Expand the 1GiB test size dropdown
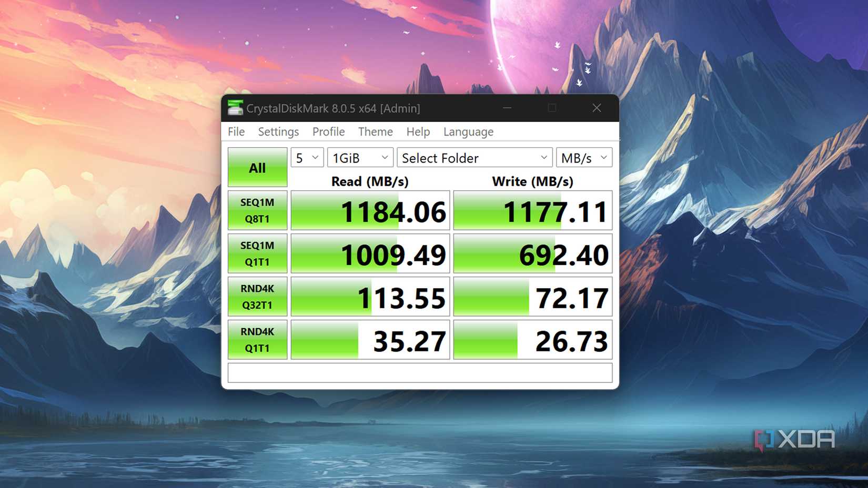Screen dimensions: 868x488 pos(360,158)
